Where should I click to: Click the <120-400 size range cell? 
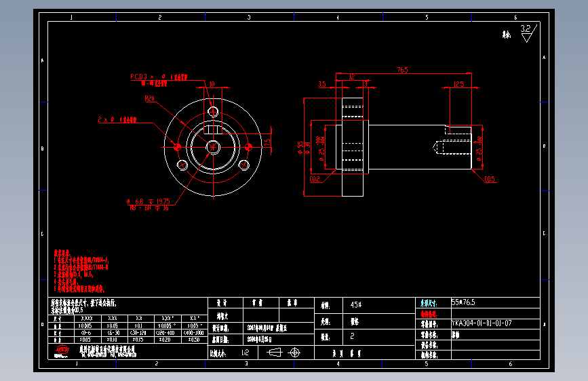(165, 333)
